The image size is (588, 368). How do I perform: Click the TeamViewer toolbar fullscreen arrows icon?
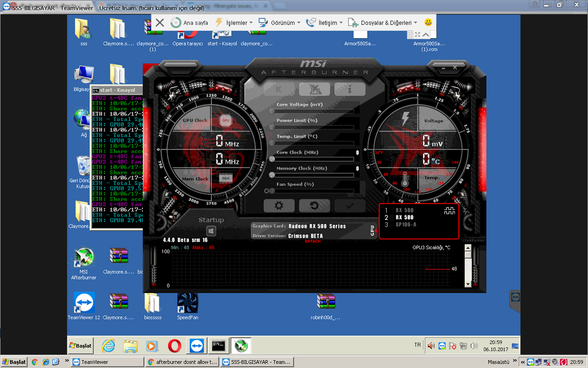click(x=418, y=34)
